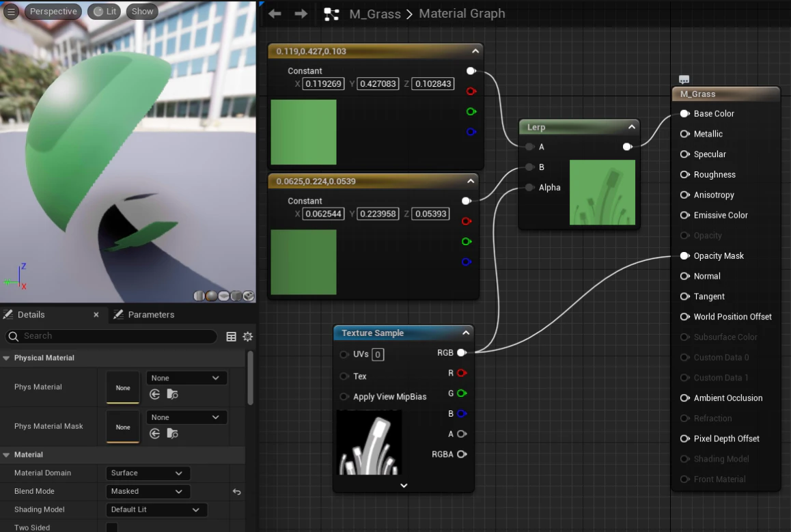The height and width of the screenshot is (532, 791).
Task: Click the comment bubble above M_Grass node
Action: [x=684, y=80]
